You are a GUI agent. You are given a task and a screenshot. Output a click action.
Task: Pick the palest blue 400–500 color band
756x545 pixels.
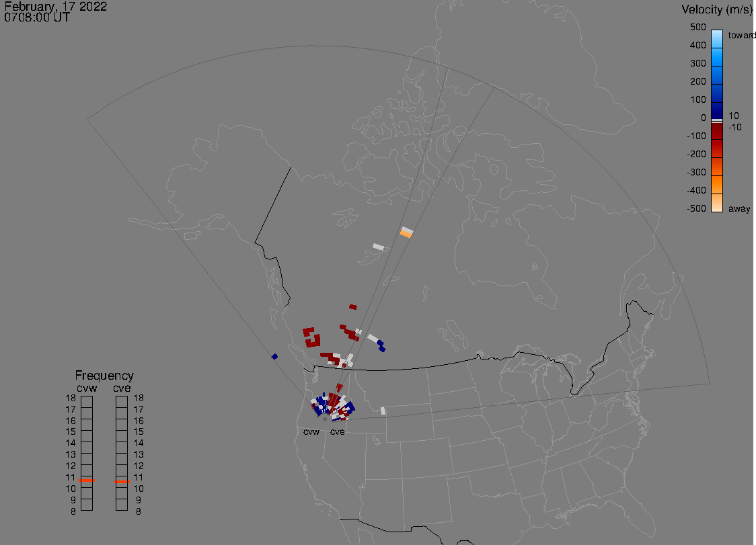click(717, 39)
